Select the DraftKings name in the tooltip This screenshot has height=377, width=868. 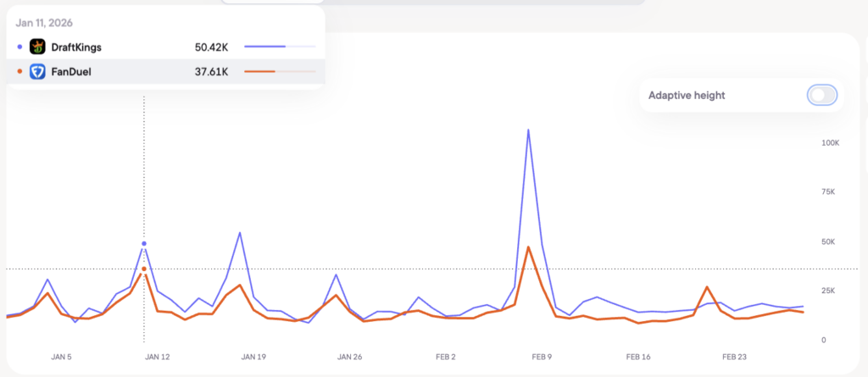coord(76,47)
